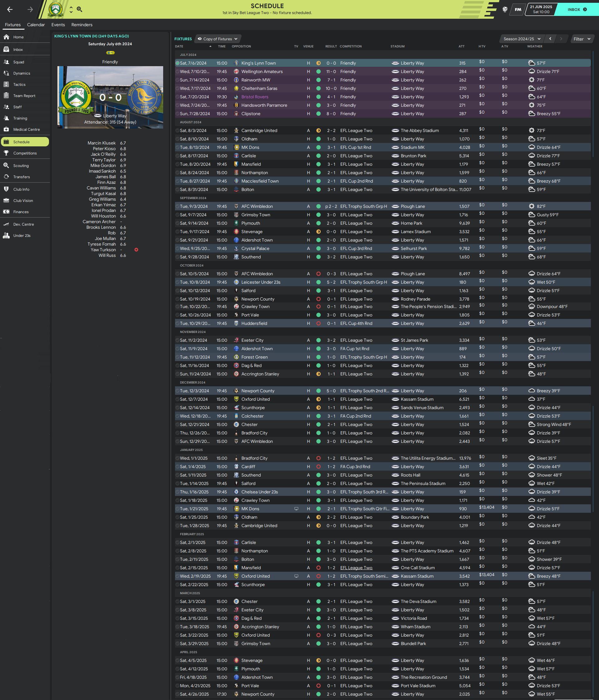Open the Tactics sidebar icon
599x700 pixels.
(6, 85)
